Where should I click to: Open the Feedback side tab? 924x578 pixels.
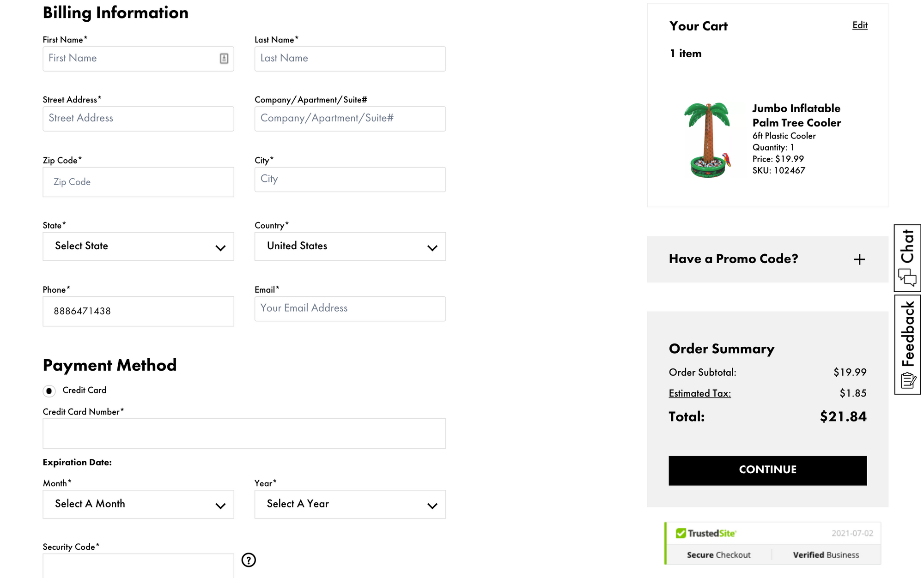tap(907, 344)
